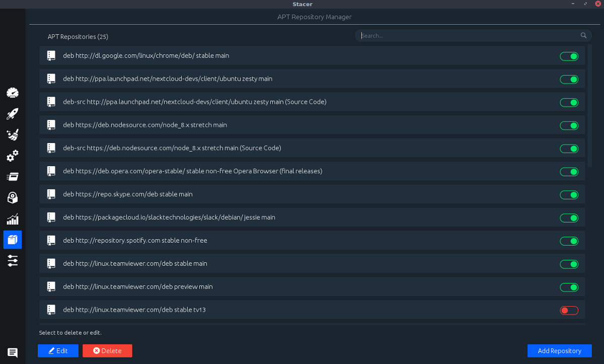Viewport: 604px width, 364px height.
Task: Disable teamviewer deb preview main switch
Action: 569,287
